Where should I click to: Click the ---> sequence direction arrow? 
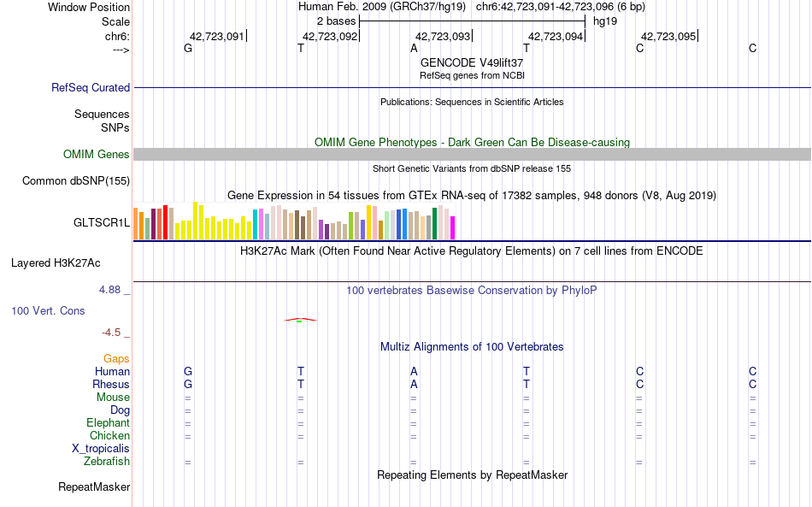point(121,50)
